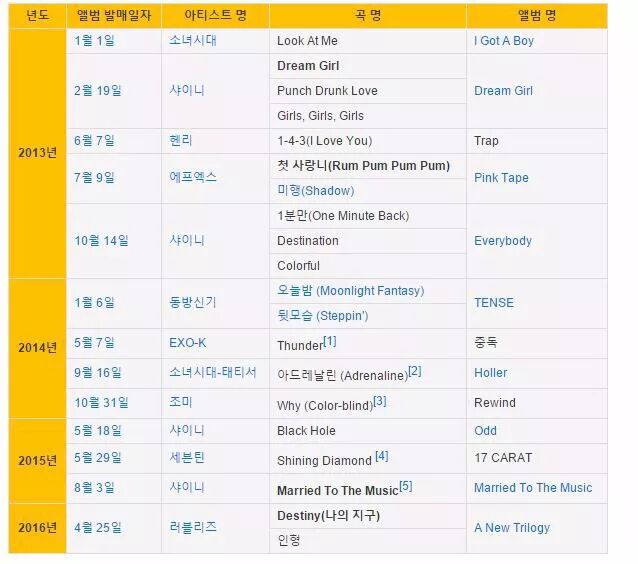
Task: Click the 2014년 year cell
Action: (37, 348)
